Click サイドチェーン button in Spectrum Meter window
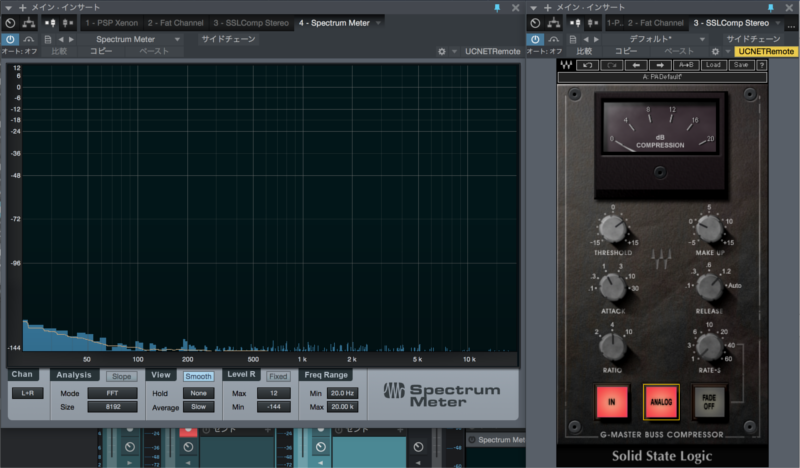 point(228,39)
